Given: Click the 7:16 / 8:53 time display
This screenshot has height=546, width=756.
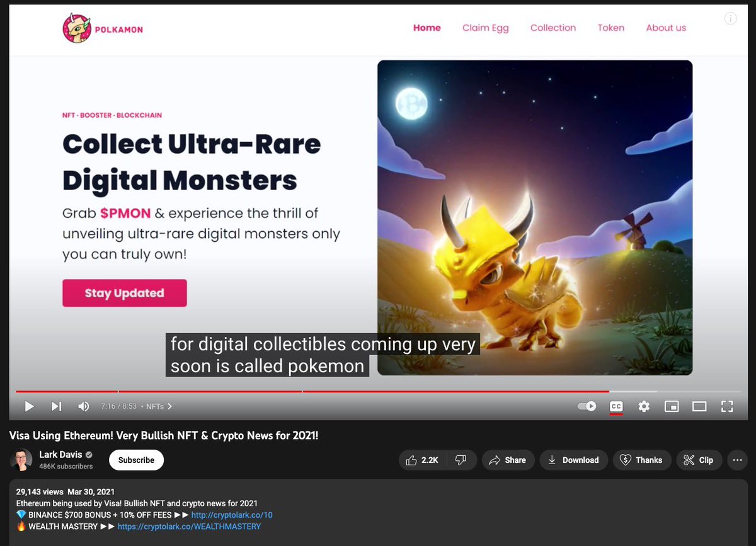Looking at the screenshot, I should tap(119, 407).
